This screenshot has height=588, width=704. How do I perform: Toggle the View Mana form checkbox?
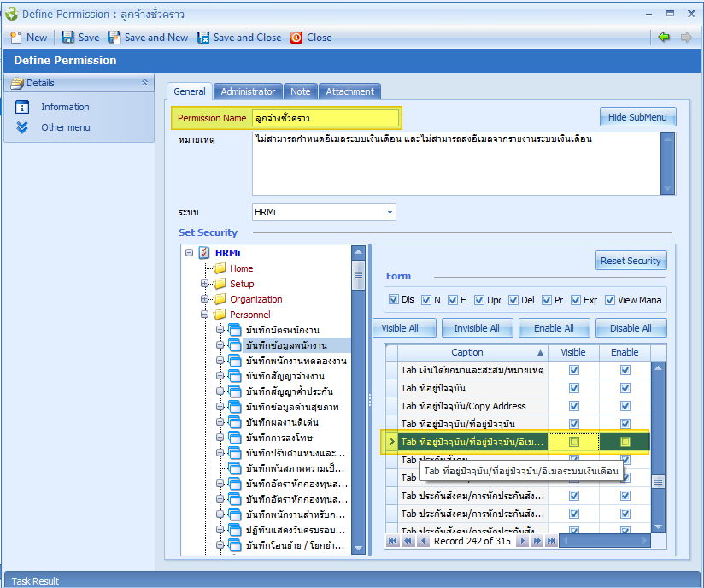click(610, 300)
